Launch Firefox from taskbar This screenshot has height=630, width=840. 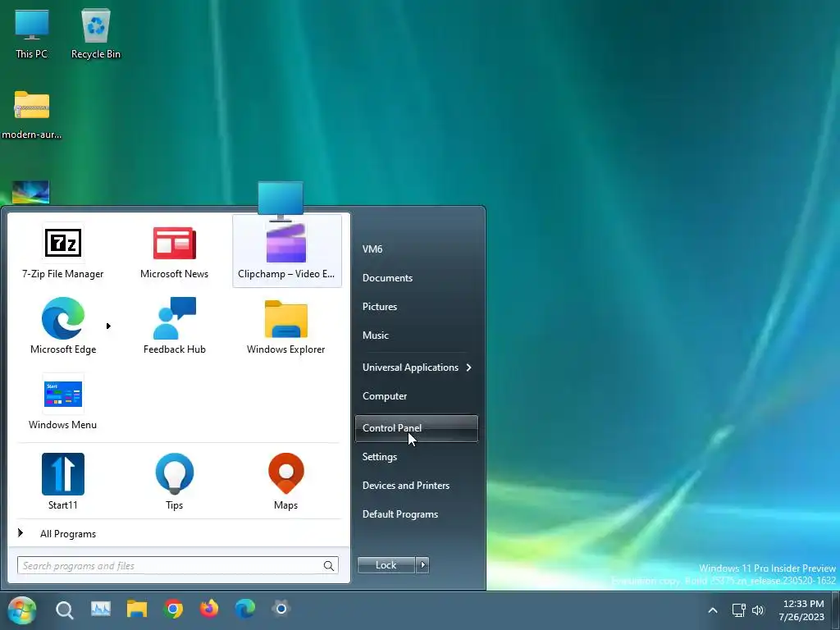(209, 609)
